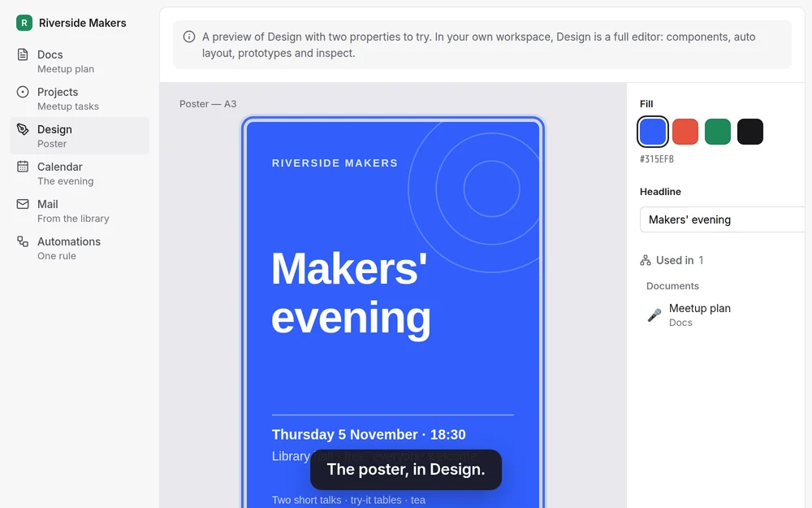Open Docs in the sidebar

(x=80, y=61)
